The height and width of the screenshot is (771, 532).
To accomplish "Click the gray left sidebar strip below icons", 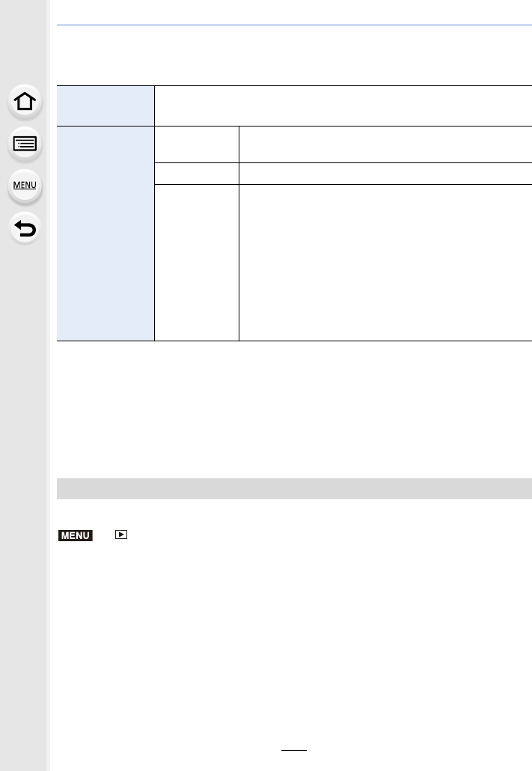I will point(23,507).
